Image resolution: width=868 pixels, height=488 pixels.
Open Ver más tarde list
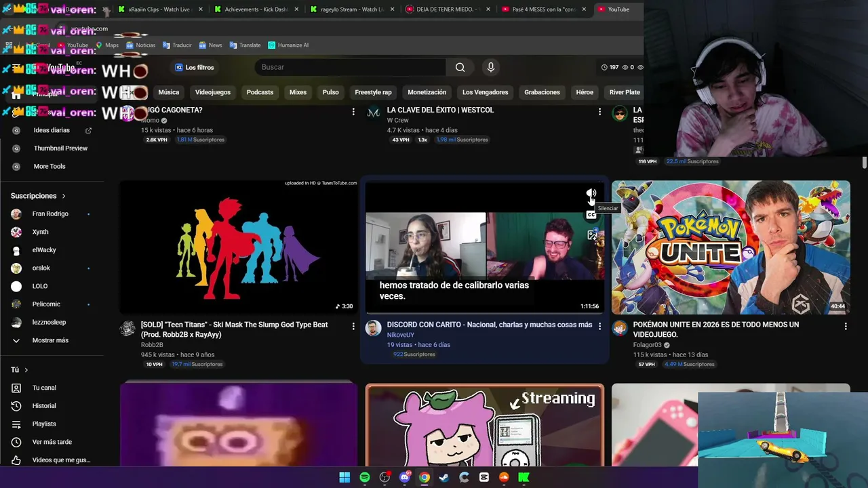52,442
